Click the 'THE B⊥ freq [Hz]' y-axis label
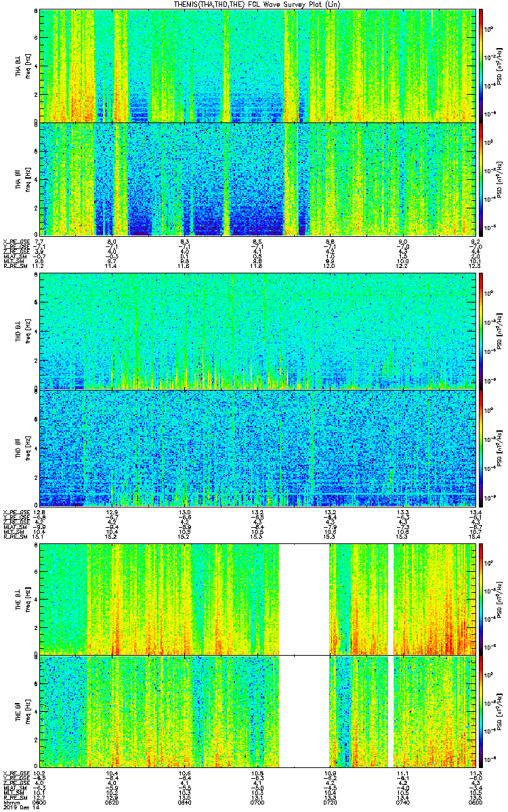508x812 pixels. pos(22,598)
